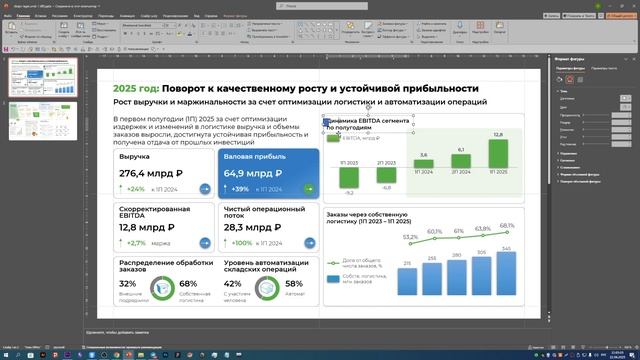The height and width of the screenshot is (360, 640).
Task: Click the Add-ins (Надстройки) icon
Action: 480,28
